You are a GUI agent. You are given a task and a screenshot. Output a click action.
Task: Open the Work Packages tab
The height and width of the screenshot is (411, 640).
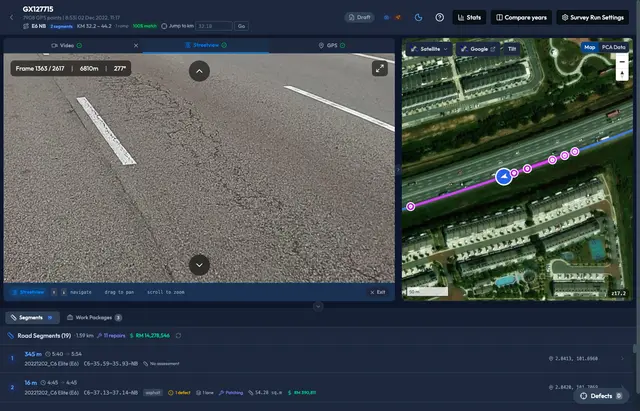(x=94, y=318)
